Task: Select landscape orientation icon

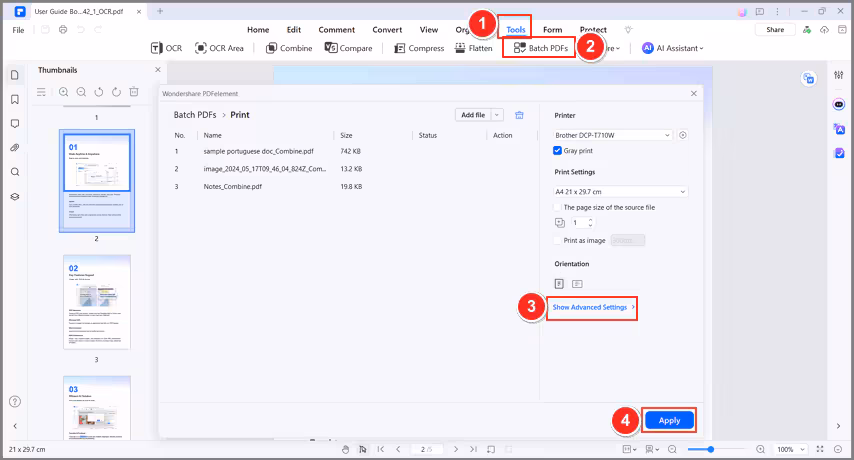Action: (x=577, y=284)
